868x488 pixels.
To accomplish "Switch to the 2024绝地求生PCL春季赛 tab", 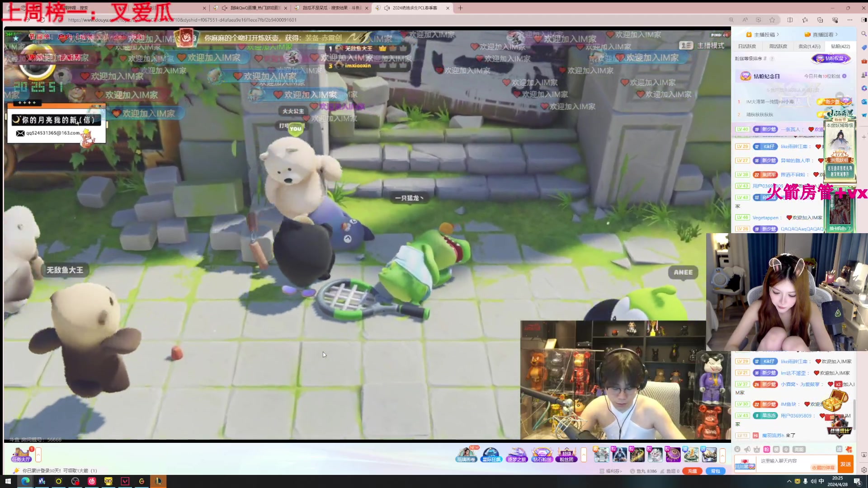I will 411,8.
